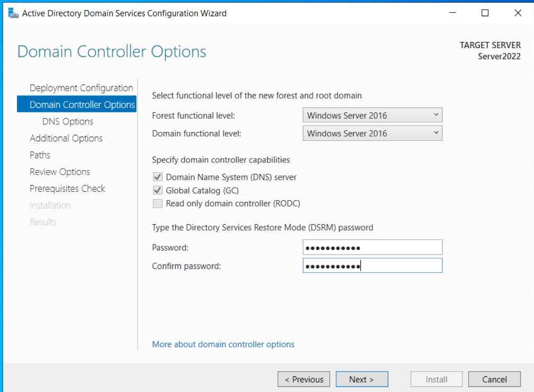The image size is (534, 392).
Task: Focus the DSRM Password field
Action: tap(372, 247)
